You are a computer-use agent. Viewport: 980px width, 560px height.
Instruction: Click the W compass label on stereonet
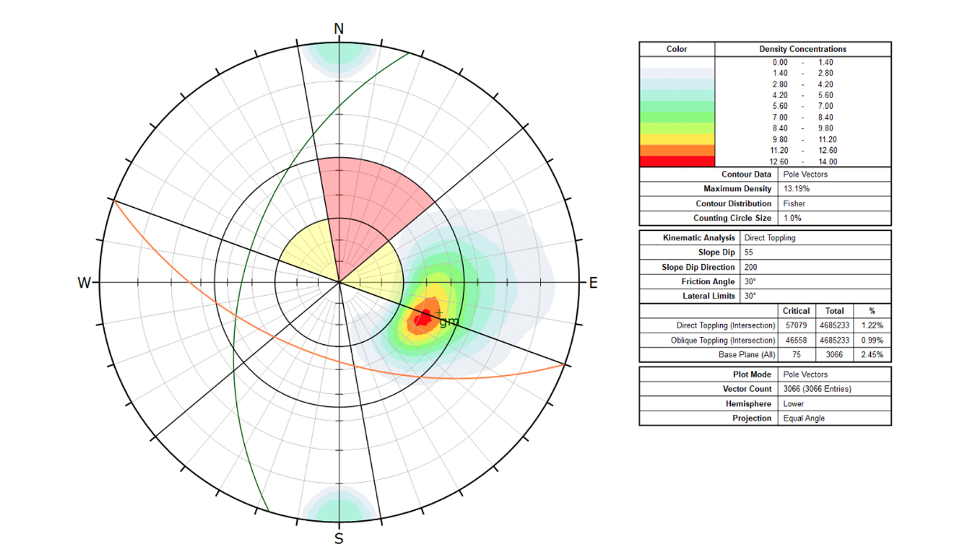(84, 283)
